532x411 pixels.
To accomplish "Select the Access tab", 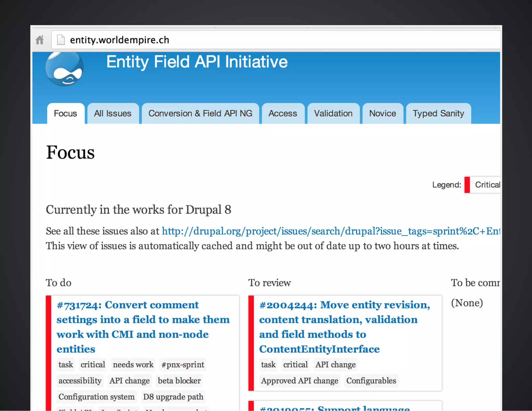I will [x=283, y=114].
